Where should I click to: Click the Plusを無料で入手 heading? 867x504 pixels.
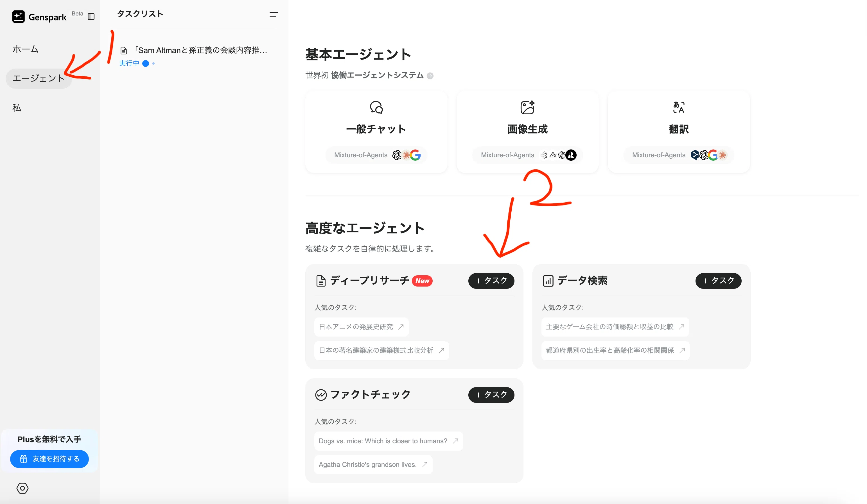click(x=49, y=439)
